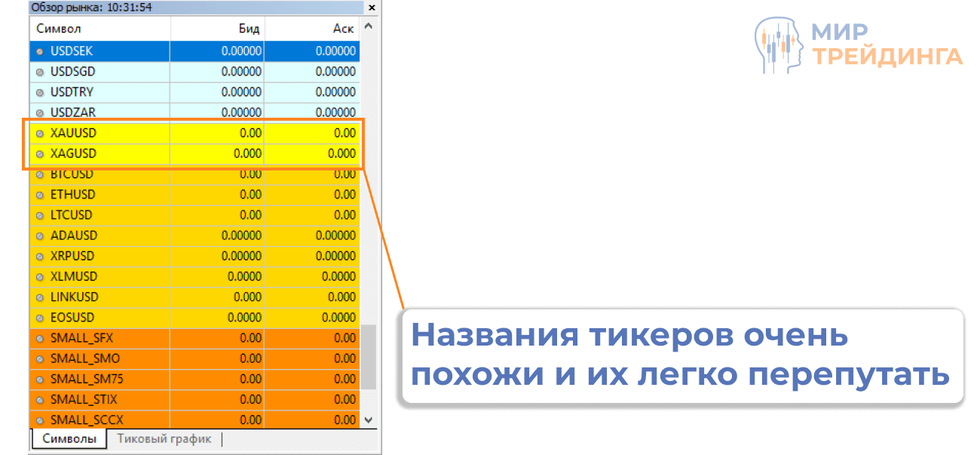Click the status icon beside XAUUSD

38,132
